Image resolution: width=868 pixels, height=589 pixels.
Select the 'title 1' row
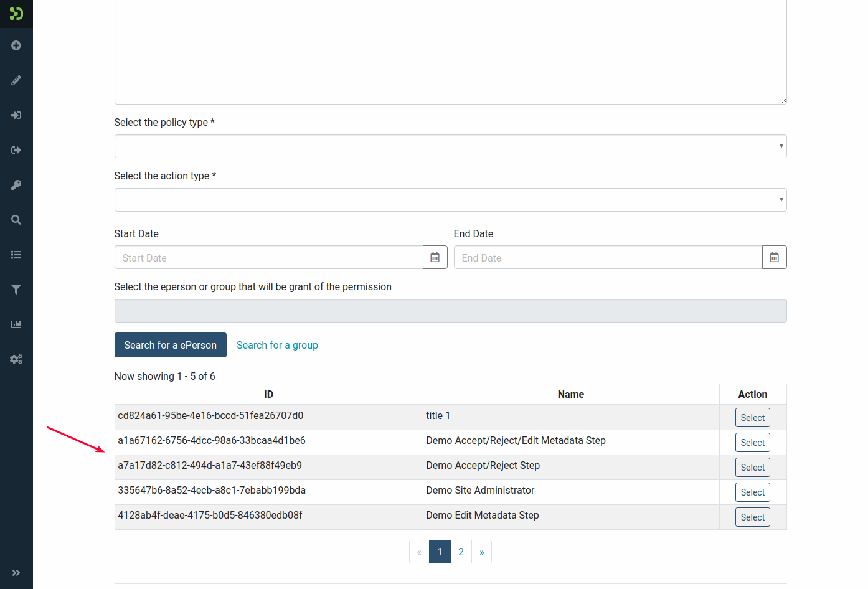point(752,418)
